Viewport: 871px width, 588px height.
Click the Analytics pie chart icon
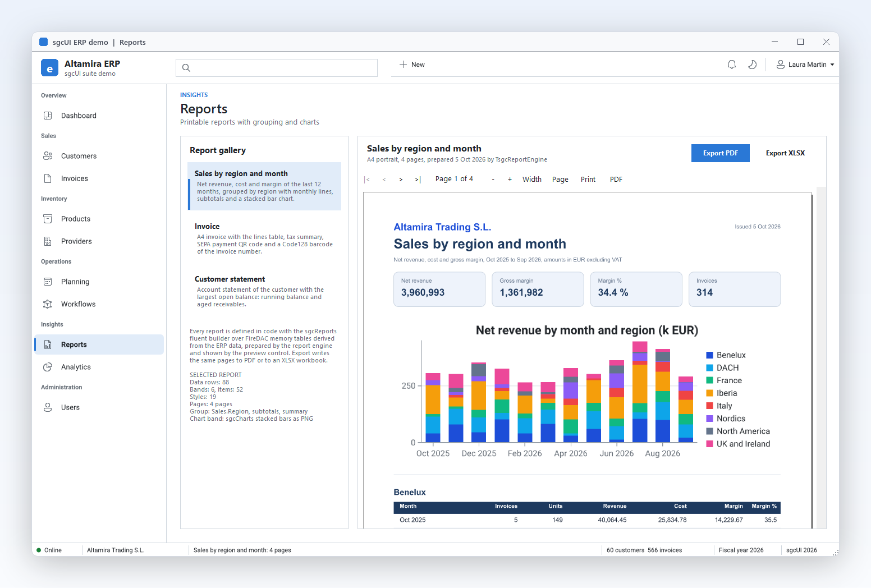point(48,367)
